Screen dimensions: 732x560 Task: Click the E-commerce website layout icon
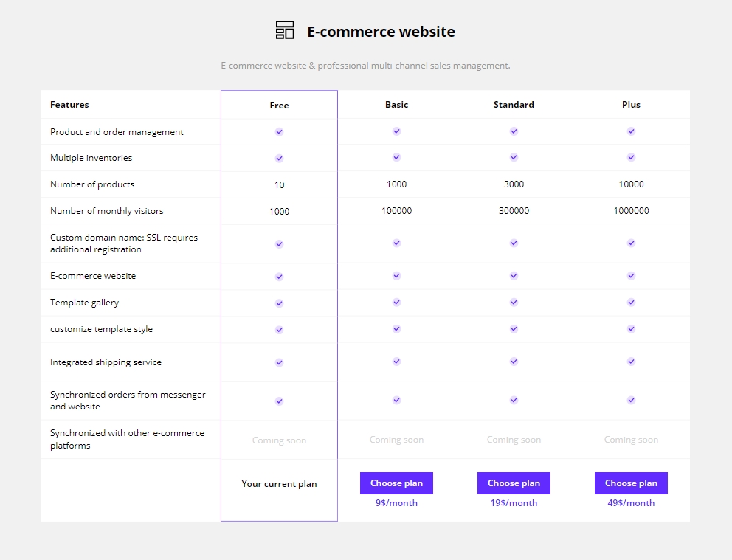click(285, 30)
